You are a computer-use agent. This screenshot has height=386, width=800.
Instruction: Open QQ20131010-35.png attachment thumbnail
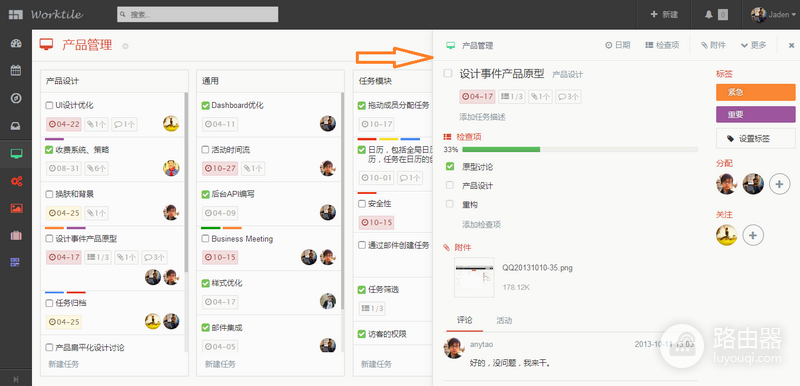(474, 277)
